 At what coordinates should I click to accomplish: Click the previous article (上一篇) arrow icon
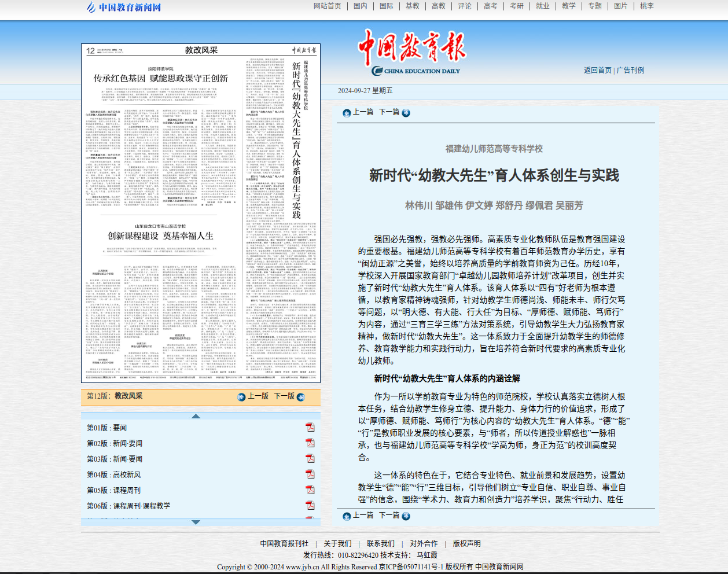point(346,113)
